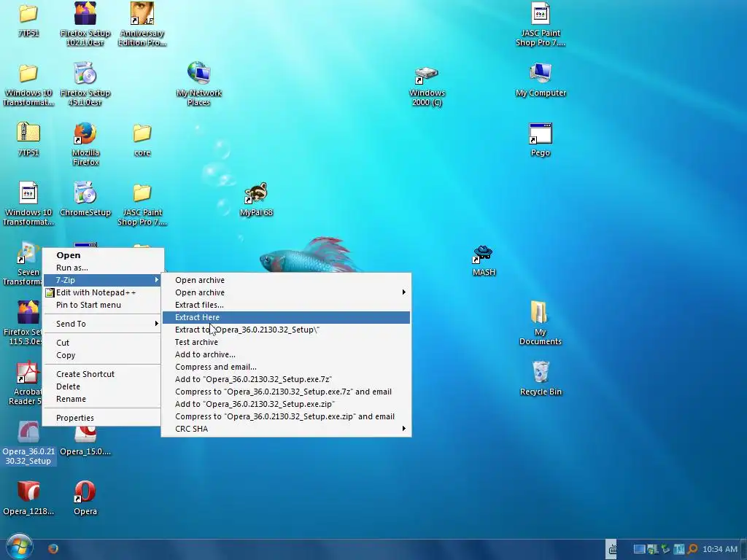Click Copy in the context menu
747x560 pixels.
[102, 355]
